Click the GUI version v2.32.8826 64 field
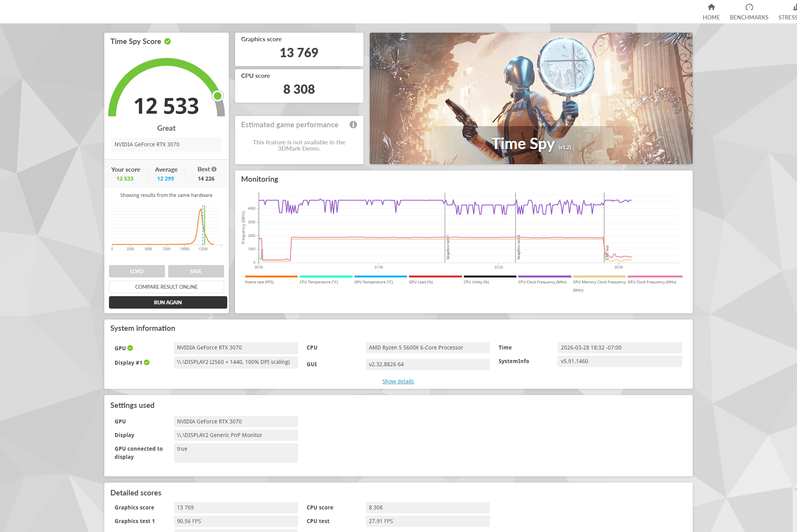Viewport: 797px width, 532px height. [x=428, y=364]
